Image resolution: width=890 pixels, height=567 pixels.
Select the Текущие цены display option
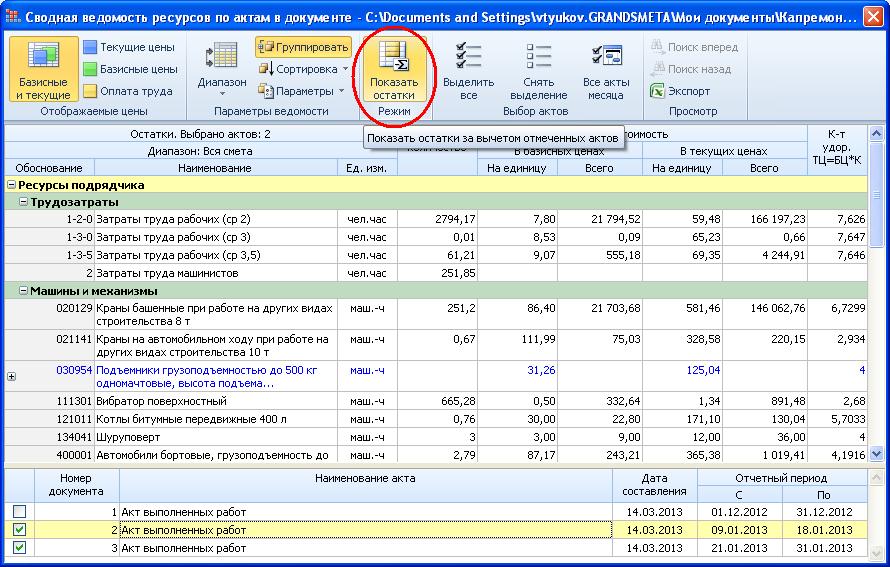tap(130, 47)
